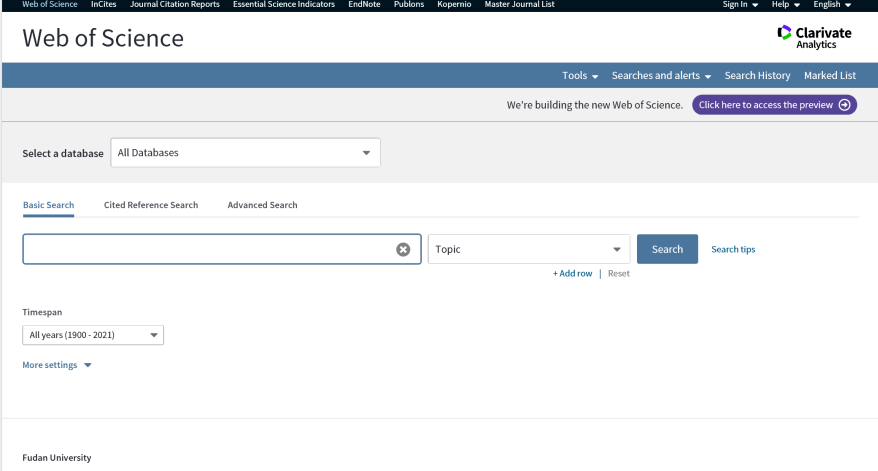The height and width of the screenshot is (471, 878).
Task: Add a search row
Action: coord(572,273)
